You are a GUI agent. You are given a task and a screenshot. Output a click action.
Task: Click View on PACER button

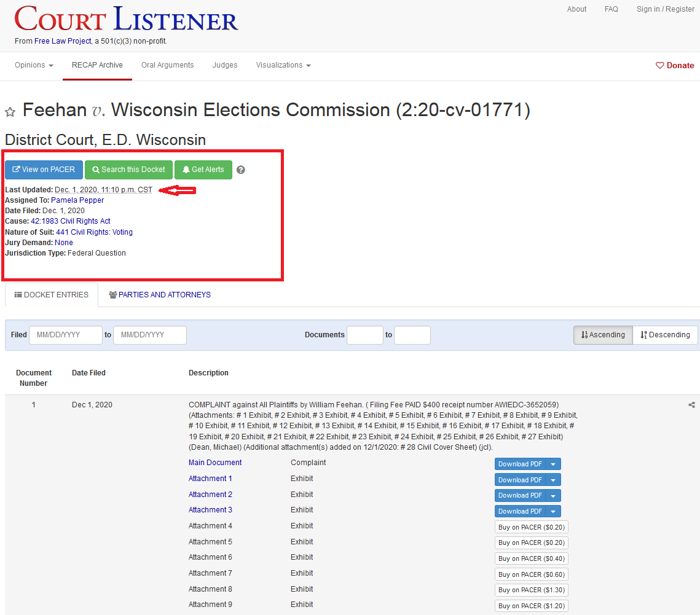tap(44, 170)
